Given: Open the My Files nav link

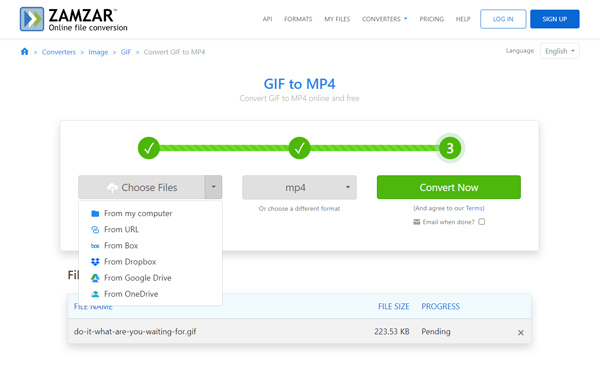Looking at the screenshot, I should (x=337, y=19).
